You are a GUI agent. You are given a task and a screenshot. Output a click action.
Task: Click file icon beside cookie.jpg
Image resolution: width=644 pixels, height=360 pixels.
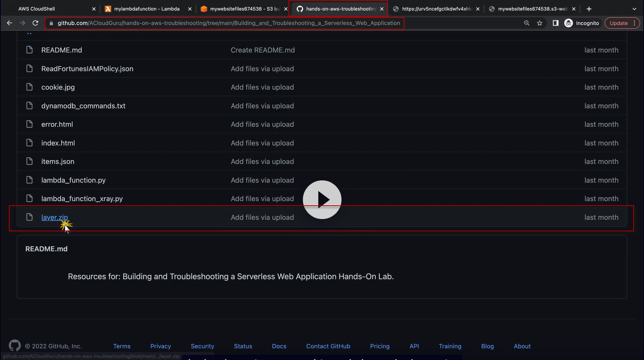29,87
